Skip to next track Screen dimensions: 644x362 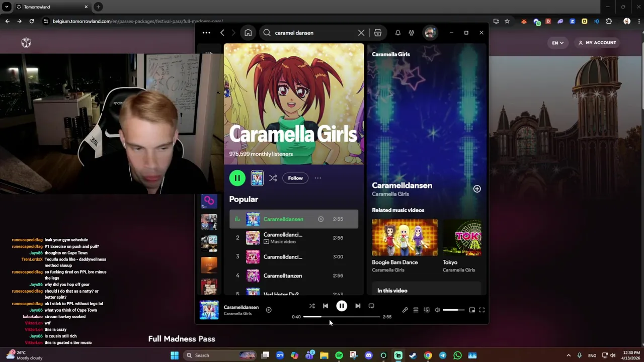coord(358,306)
